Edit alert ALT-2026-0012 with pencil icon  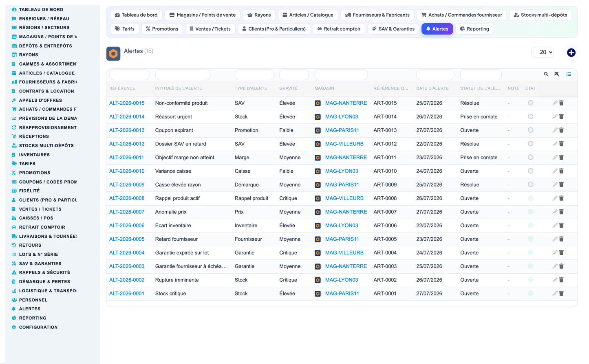(x=555, y=144)
